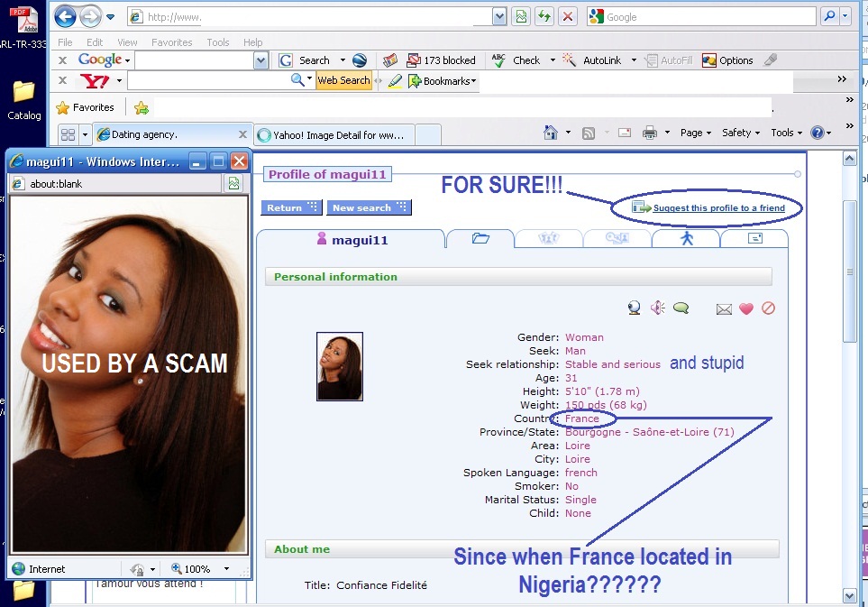Open Google toolbar Options
868x607 pixels.
(x=727, y=60)
